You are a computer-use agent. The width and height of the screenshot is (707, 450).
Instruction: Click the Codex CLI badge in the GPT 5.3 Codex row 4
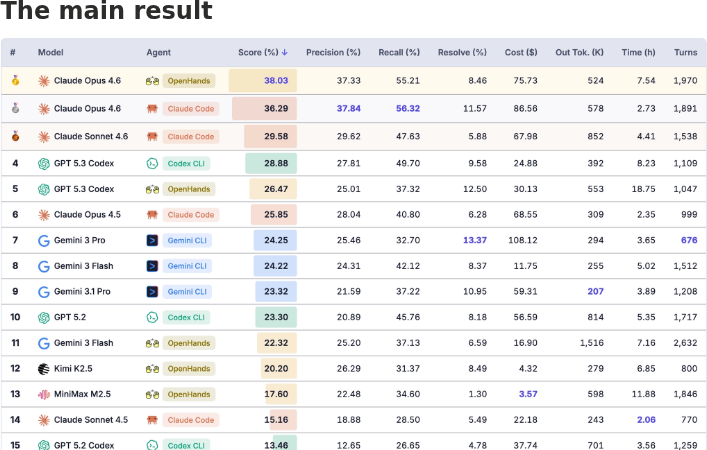(186, 164)
